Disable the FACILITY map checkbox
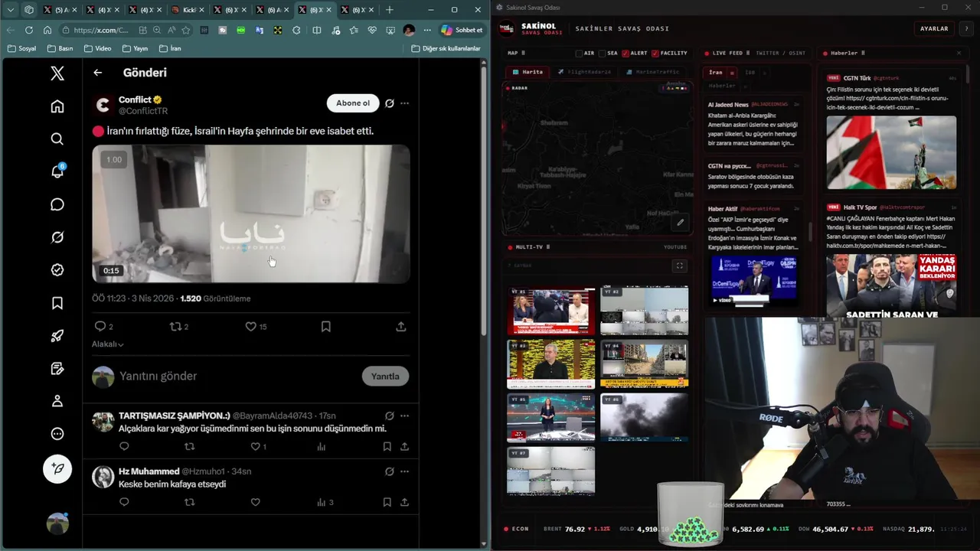This screenshot has height=551, width=980. 655,54
